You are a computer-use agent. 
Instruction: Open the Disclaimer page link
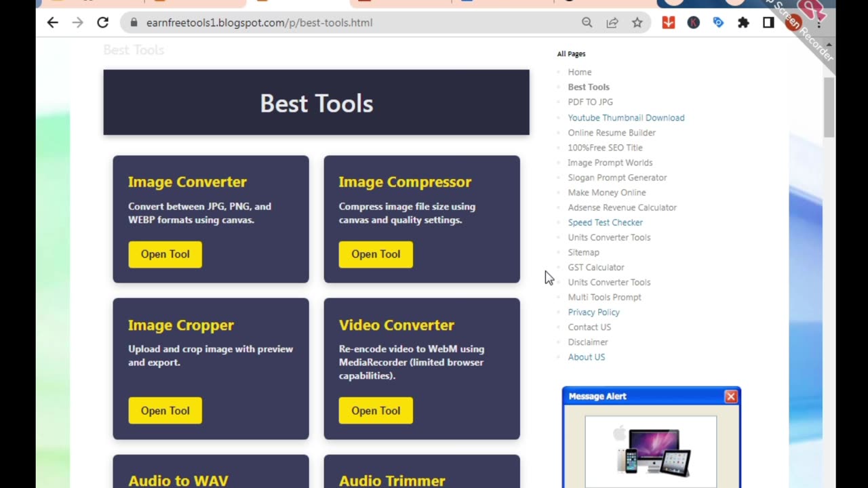click(588, 342)
